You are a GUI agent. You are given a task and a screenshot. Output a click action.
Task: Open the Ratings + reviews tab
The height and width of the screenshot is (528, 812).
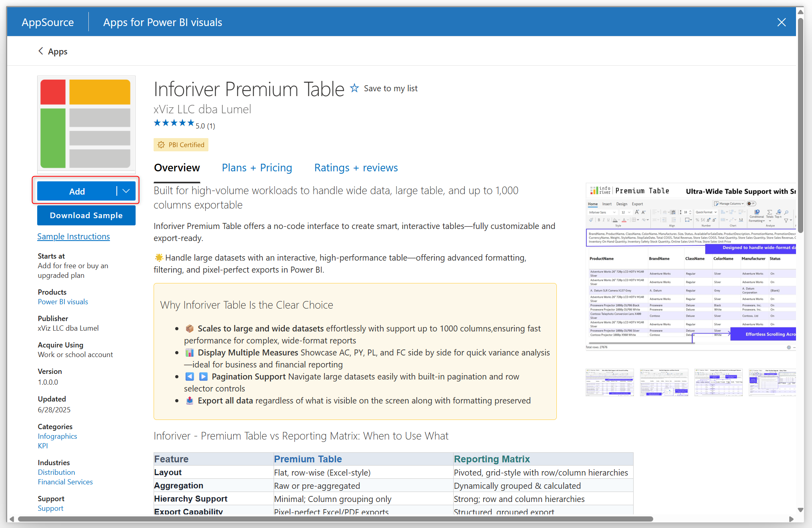click(356, 168)
